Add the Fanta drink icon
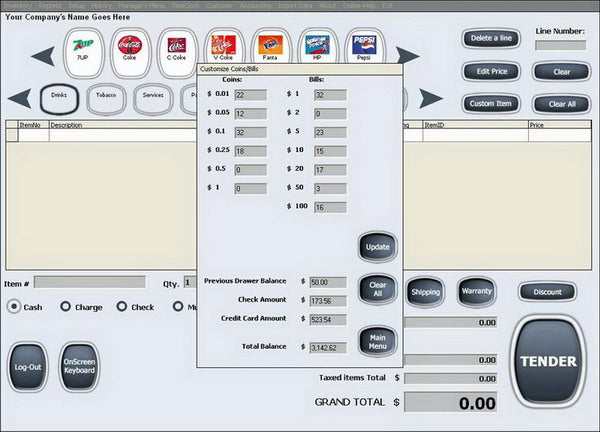Image resolution: width=600 pixels, height=432 pixels. pyautogui.click(x=271, y=46)
